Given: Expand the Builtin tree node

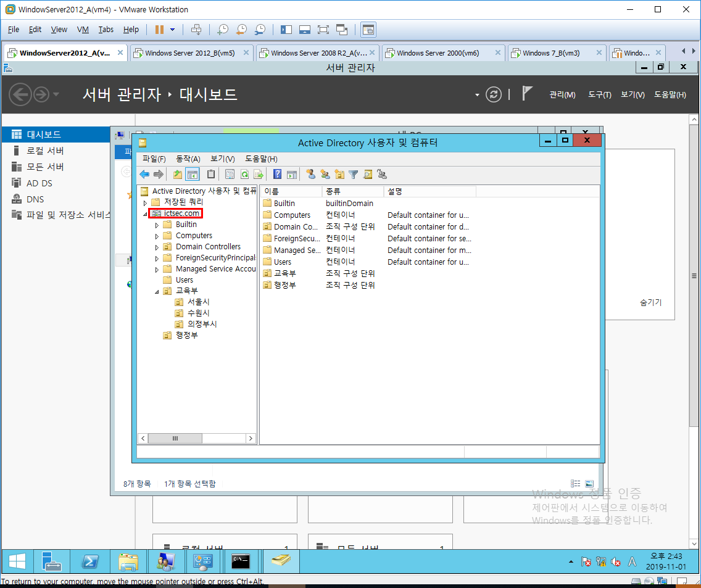Looking at the screenshot, I should click(157, 225).
